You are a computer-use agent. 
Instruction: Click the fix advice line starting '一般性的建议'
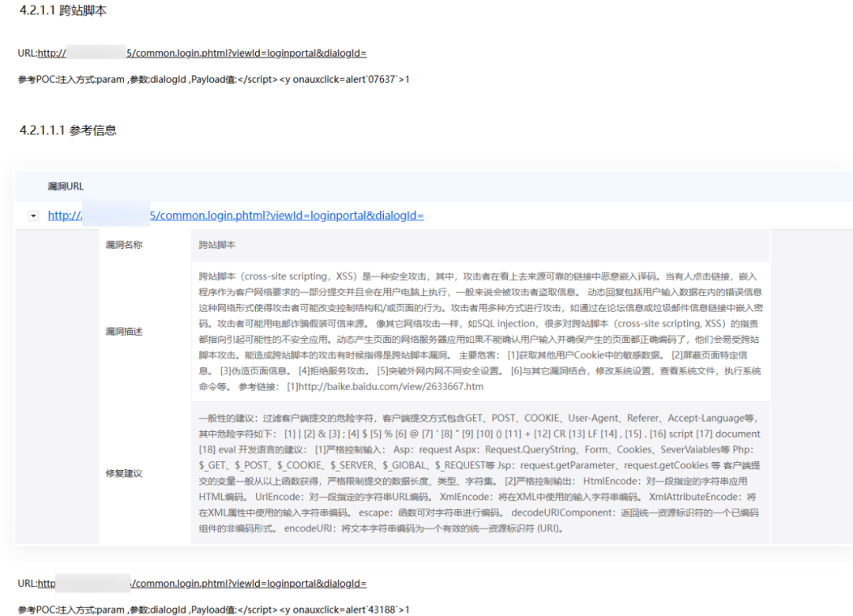point(479,418)
